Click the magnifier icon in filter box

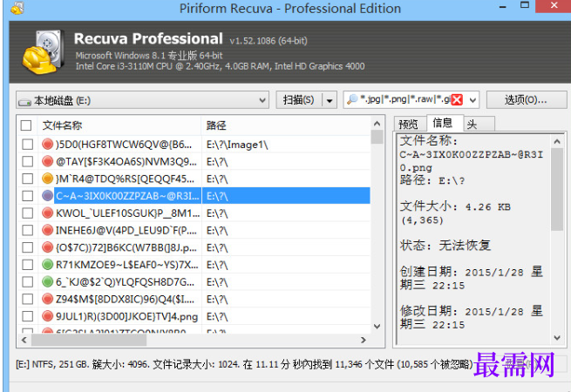[x=352, y=99]
